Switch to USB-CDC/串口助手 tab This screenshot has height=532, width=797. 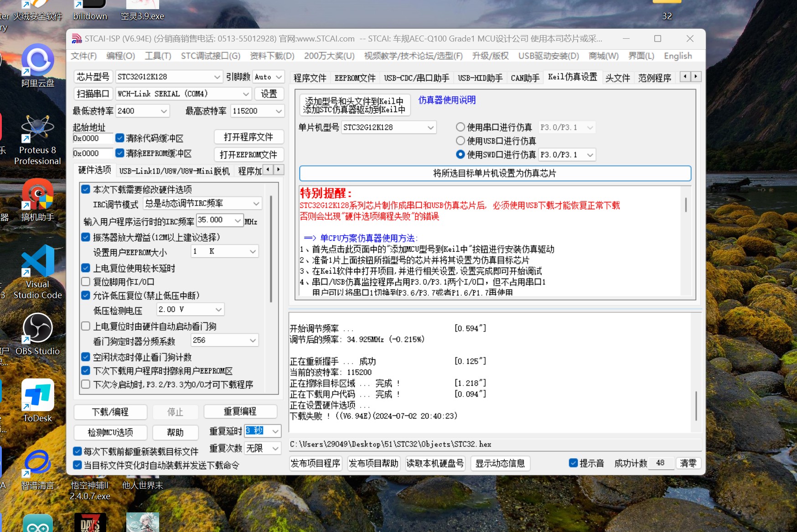416,77
